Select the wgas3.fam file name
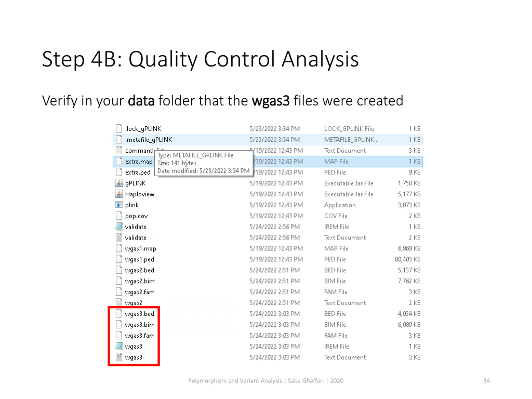 [140, 335]
